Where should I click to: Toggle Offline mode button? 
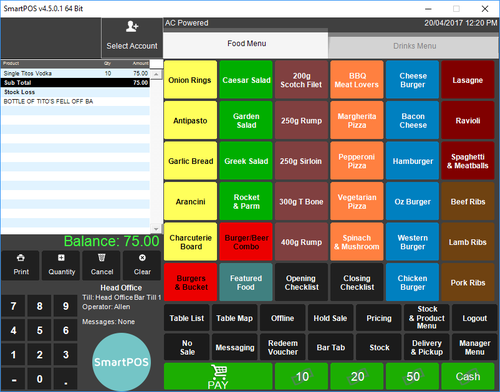click(283, 318)
